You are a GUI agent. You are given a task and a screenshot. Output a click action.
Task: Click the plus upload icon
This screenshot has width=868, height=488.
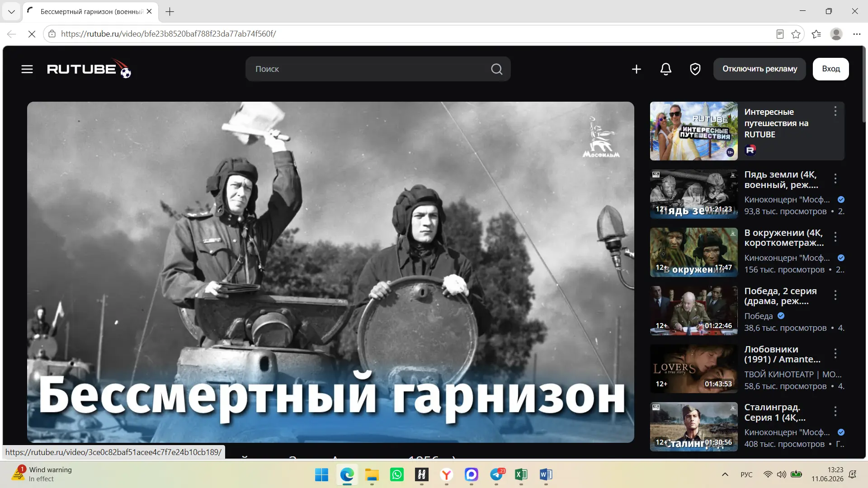pos(636,69)
